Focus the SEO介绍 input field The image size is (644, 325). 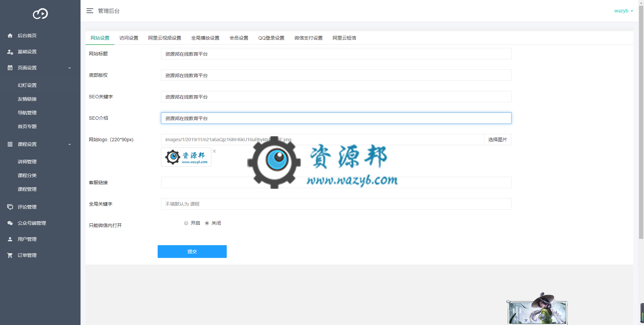[x=336, y=118]
